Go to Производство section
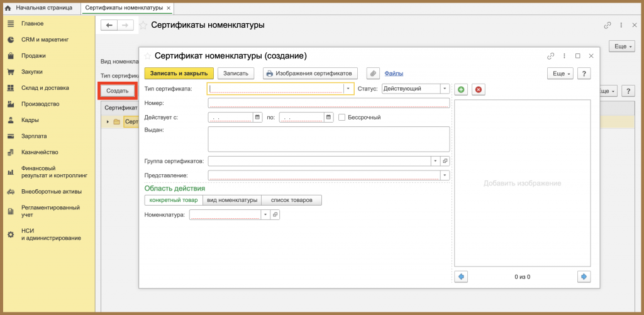Image resolution: width=644 pixels, height=315 pixels. tap(40, 104)
